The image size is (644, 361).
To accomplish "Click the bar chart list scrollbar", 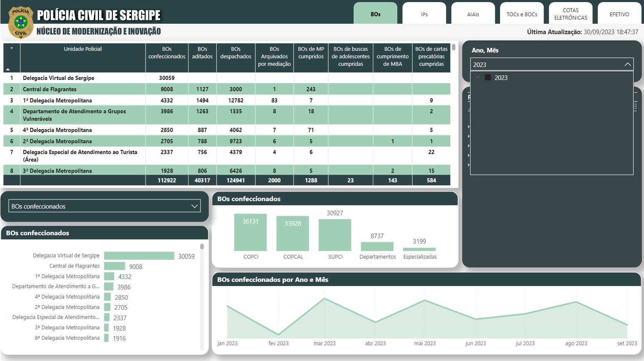I will tap(202, 247).
